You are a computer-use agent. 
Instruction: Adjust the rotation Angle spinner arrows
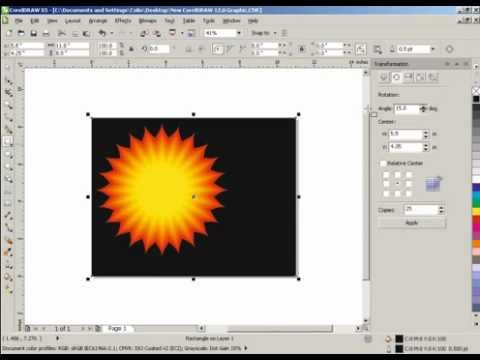pyautogui.click(x=423, y=109)
